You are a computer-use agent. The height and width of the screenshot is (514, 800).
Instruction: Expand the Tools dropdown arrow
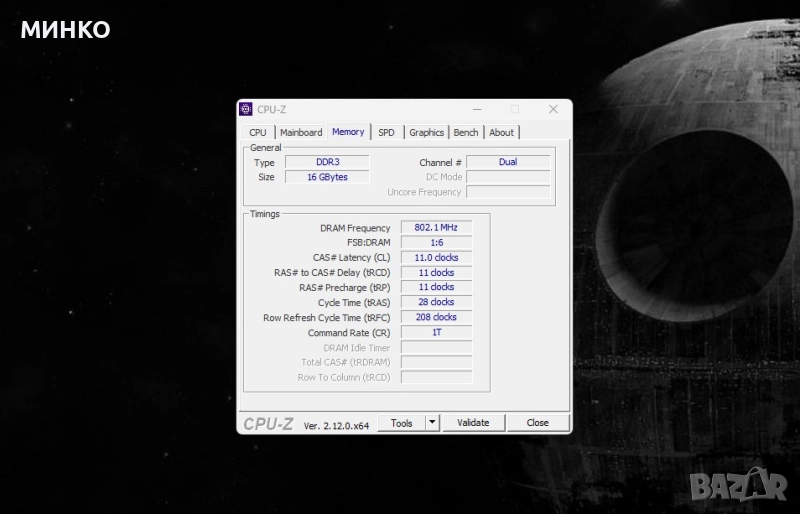point(432,423)
